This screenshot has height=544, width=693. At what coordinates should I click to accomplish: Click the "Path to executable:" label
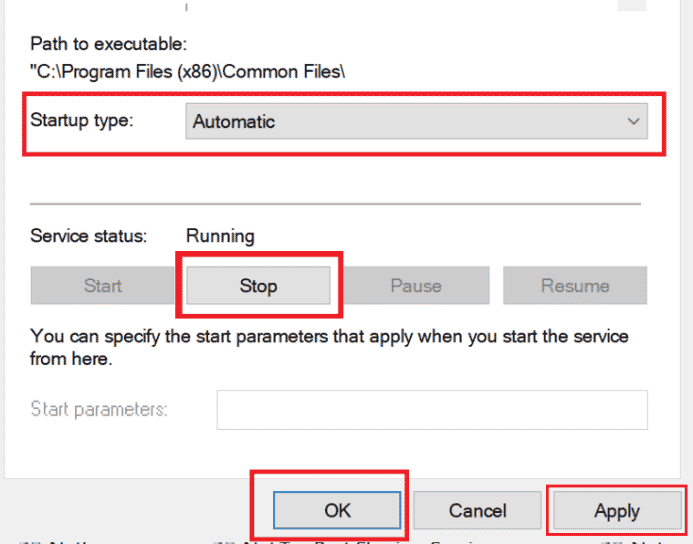109,44
